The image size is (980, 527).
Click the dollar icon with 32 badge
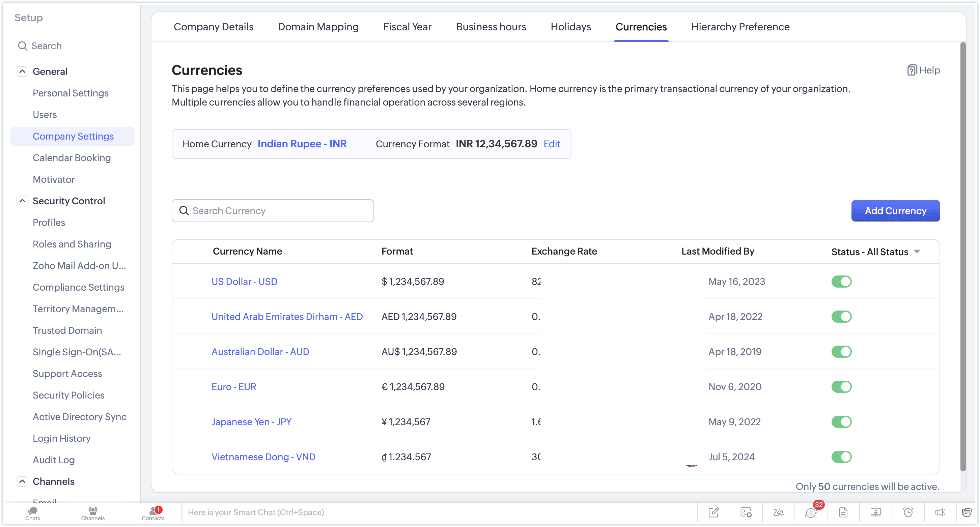(810, 513)
